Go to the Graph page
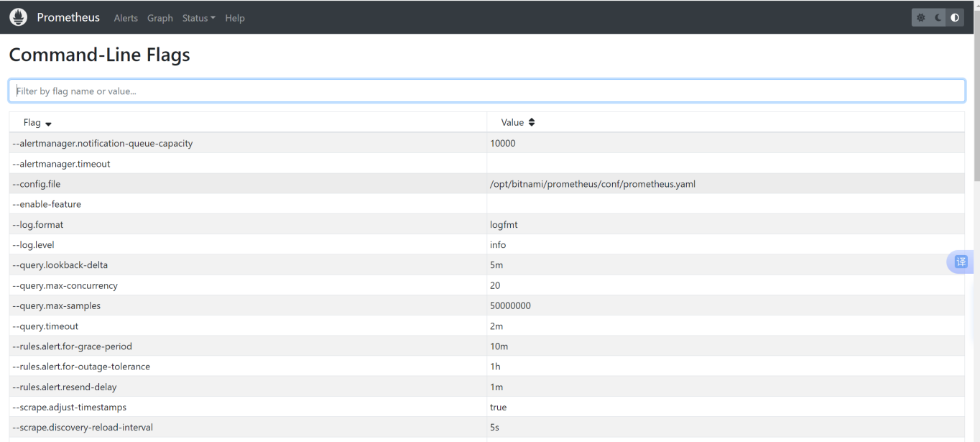 click(x=160, y=18)
